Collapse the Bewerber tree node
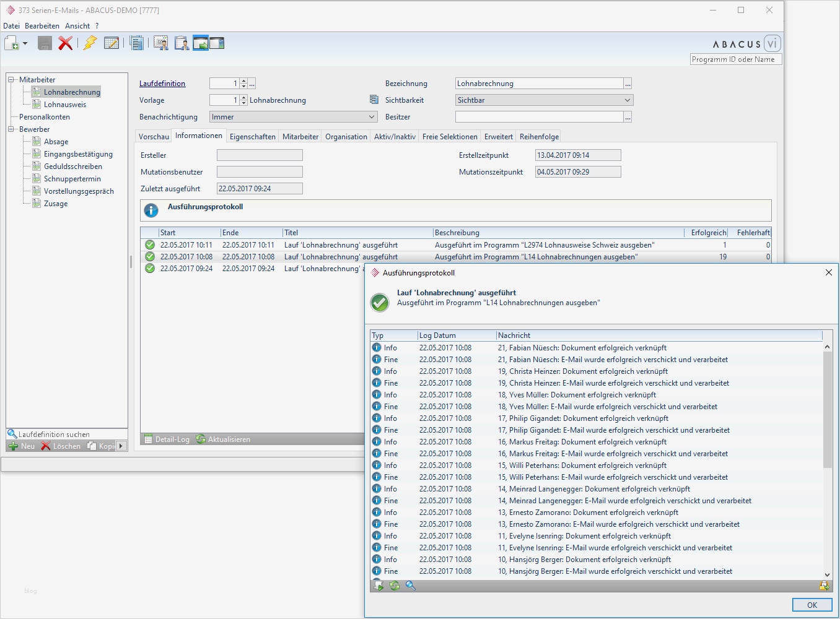Image resolution: width=840 pixels, height=619 pixels. [x=11, y=129]
